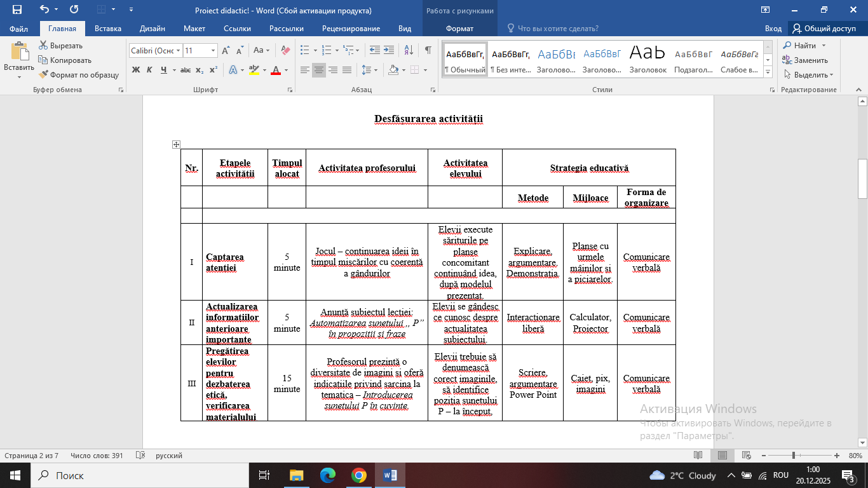
Task: Apply strikethrough formatting with the abc icon
Action: (186, 70)
